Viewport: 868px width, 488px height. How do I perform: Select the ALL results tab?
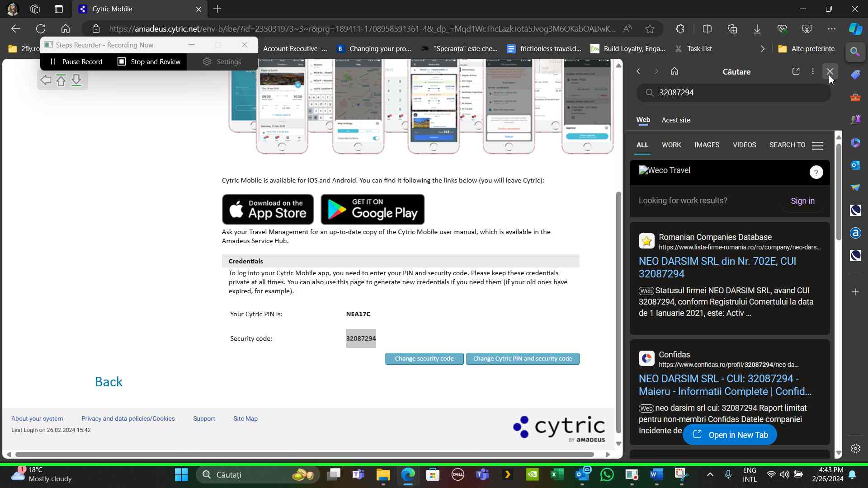click(x=642, y=145)
